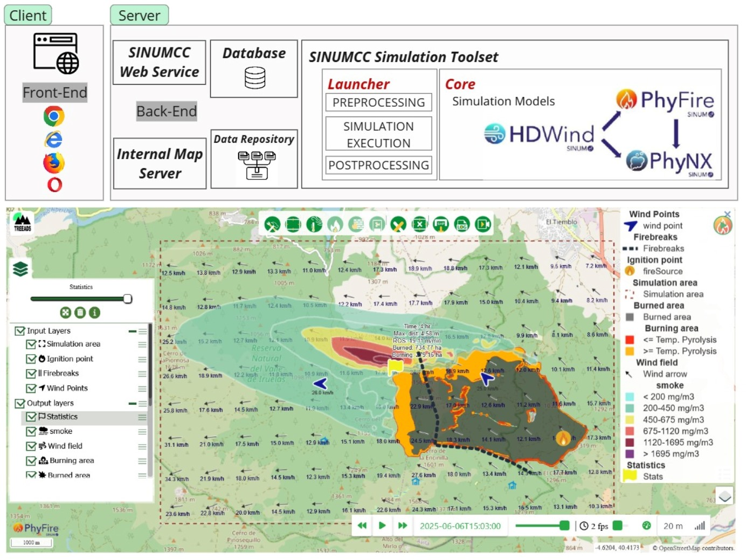Click the green layers stack icon

point(20,268)
